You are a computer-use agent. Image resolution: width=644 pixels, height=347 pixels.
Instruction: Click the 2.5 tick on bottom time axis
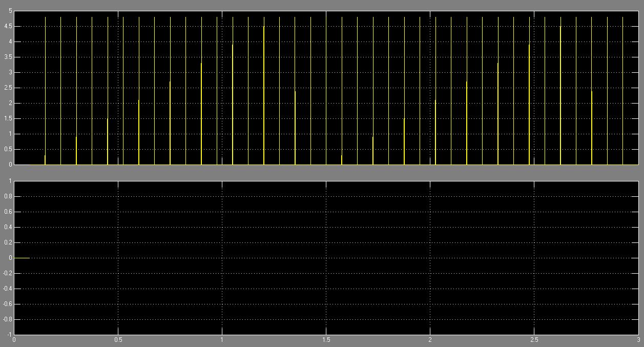coord(534,340)
